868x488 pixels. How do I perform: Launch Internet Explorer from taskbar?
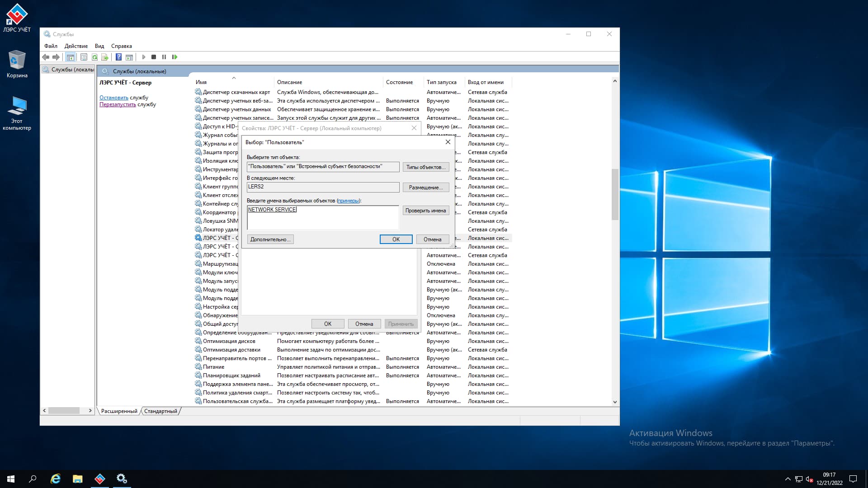point(55,479)
